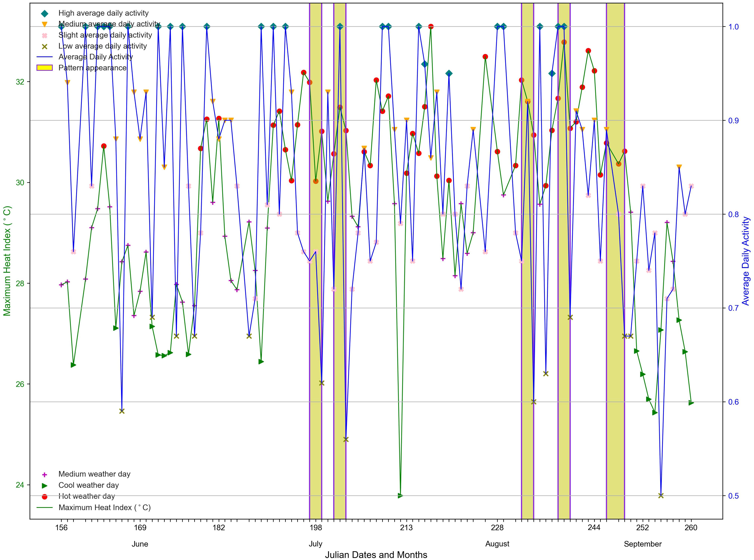754x560 pixels.
Task: Click the June month label
Action: 140,544
